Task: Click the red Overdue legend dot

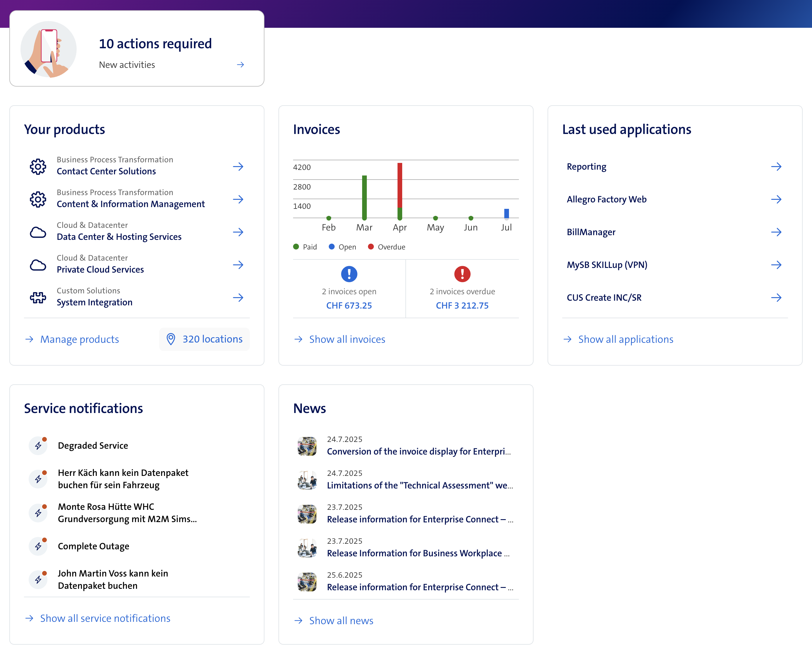Action: (371, 247)
